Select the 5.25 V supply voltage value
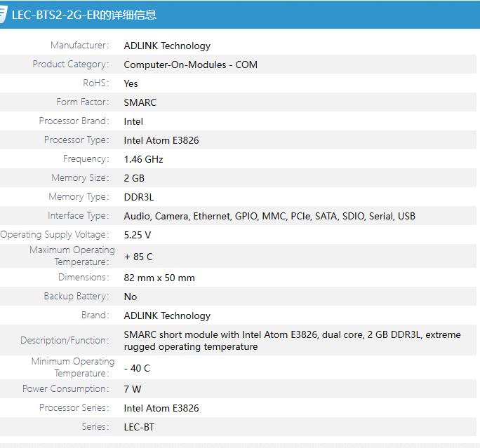The image size is (480, 448). [137, 235]
